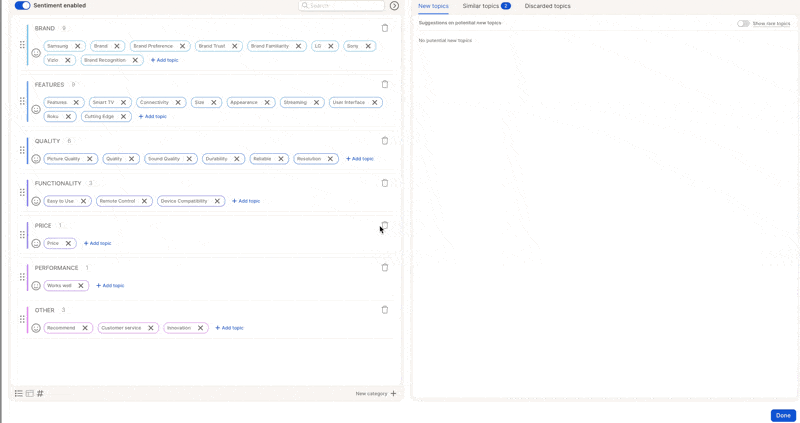800x423 pixels.
Task: Click New category plus button
Action: click(x=393, y=393)
